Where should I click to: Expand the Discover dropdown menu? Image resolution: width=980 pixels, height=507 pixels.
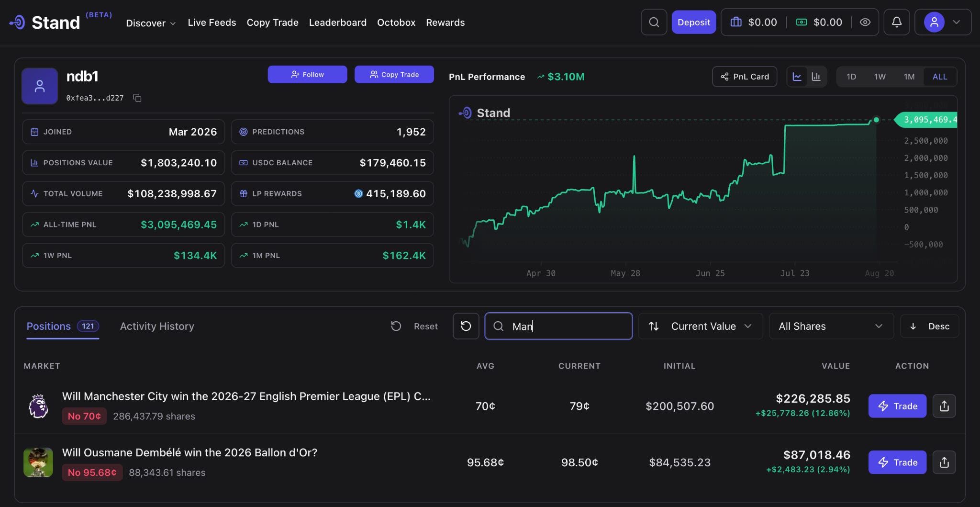(151, 23)
